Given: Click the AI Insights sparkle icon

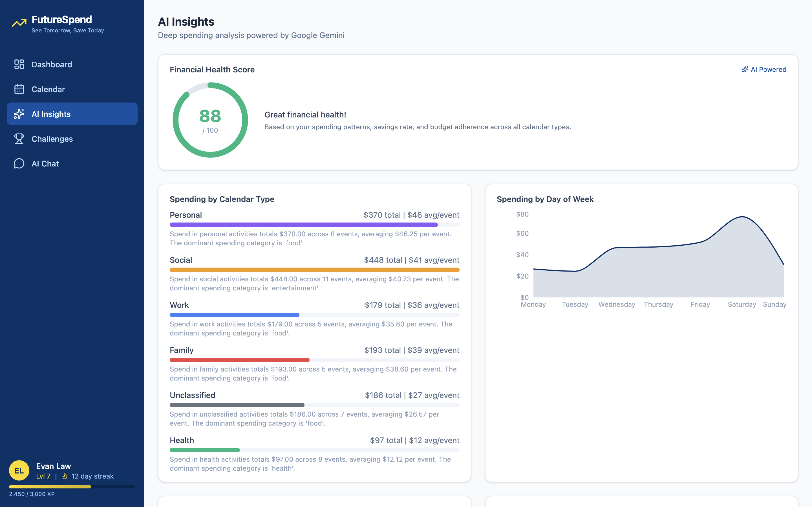Looking at the screenshot, I should (x=19, y=114).
